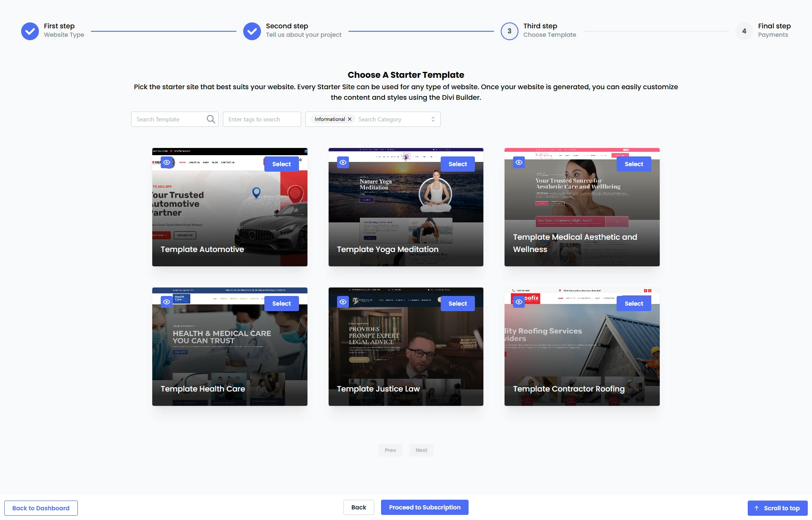The height and width of the screenshot is (520, 812).
Task: Select the Template Contractor Roofing starter
Action: click(634, 304)
